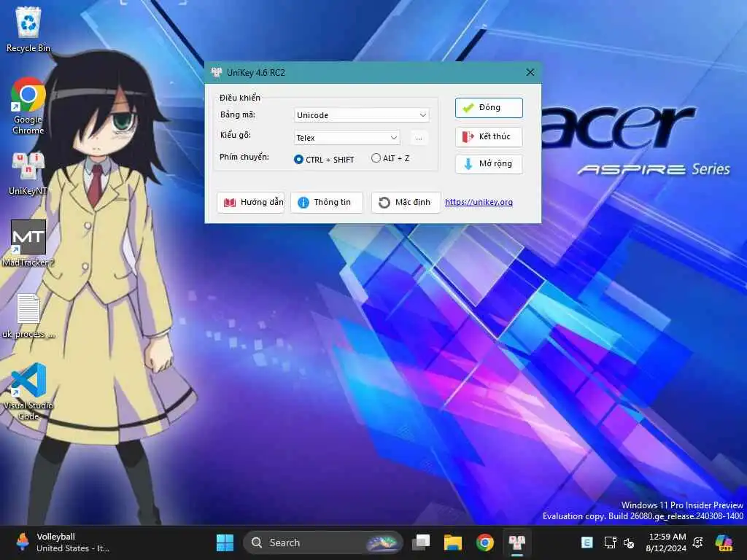Open the Volleyball news widget

coord(64,542)
